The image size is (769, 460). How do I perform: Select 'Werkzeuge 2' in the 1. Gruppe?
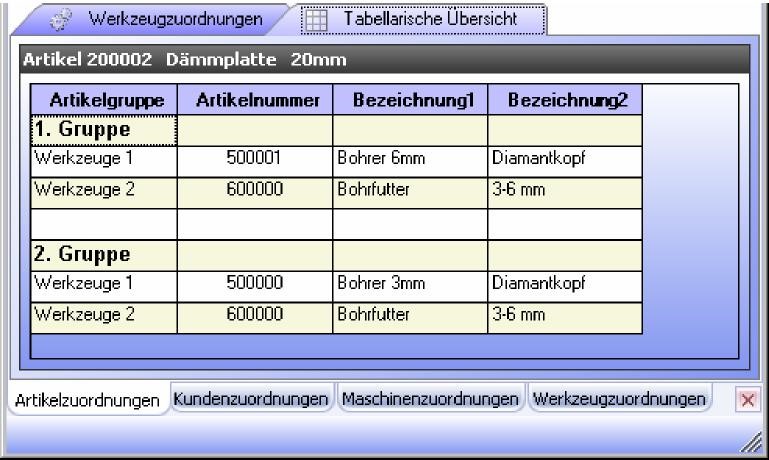pyautogui.click(x=104, y=193)
